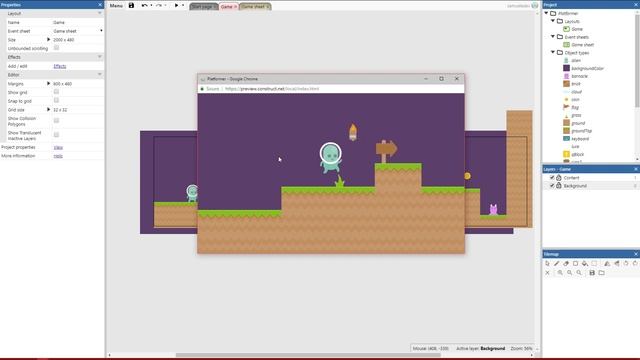Viewport: 640px width, 360px height.
Task: Open the preview options dropdown arrow
Action: point(183,6)
